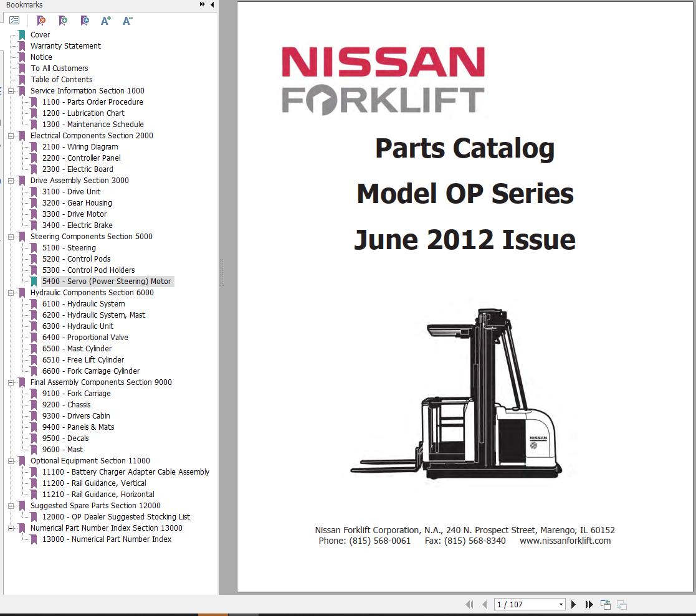Image resolution: width=696 pixels, height=616 pixels.
Task: Open the Table of Contents bookmark
Action: pyautogui.click(x=62, y=80)
